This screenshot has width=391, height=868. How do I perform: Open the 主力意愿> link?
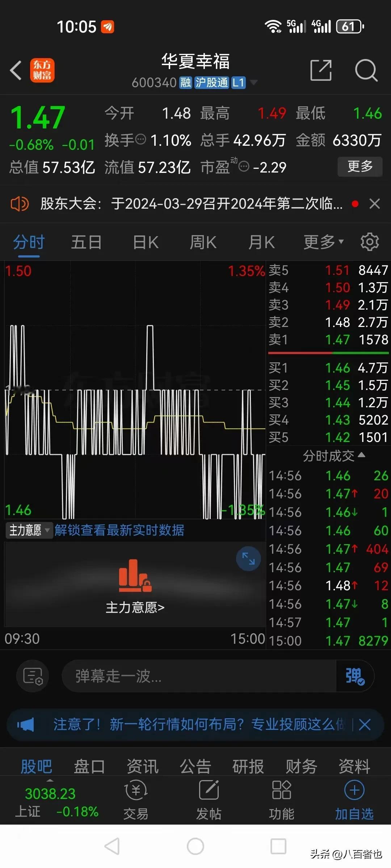[x=135, y=608]
